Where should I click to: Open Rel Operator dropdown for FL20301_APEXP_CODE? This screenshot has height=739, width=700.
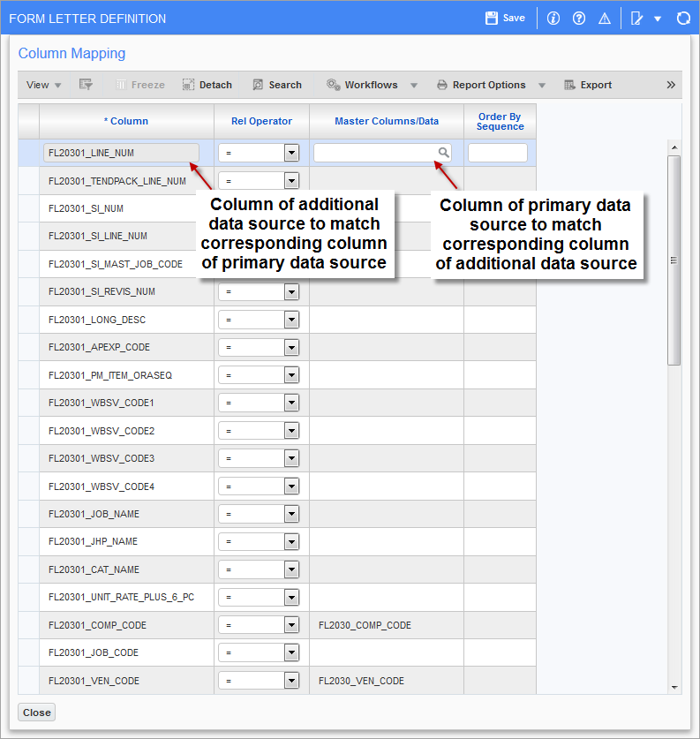(x=291, y=347)
